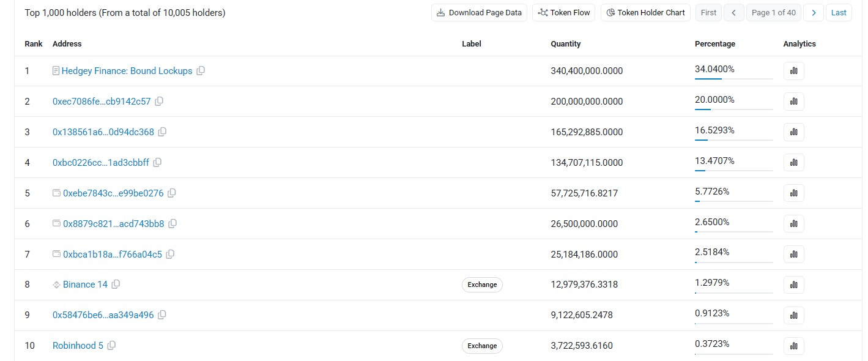Open analytics for the Hedgey Finance row

[x=794, y=71]
